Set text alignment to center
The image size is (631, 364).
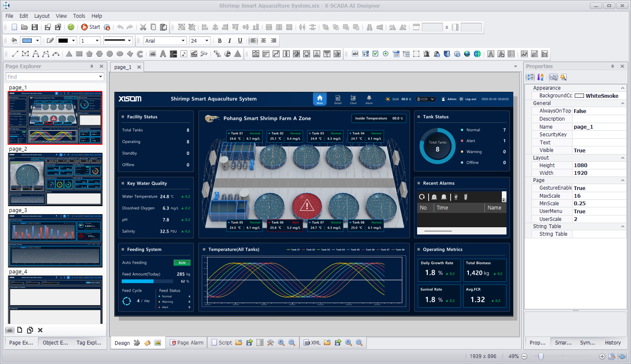coord(263,41)
